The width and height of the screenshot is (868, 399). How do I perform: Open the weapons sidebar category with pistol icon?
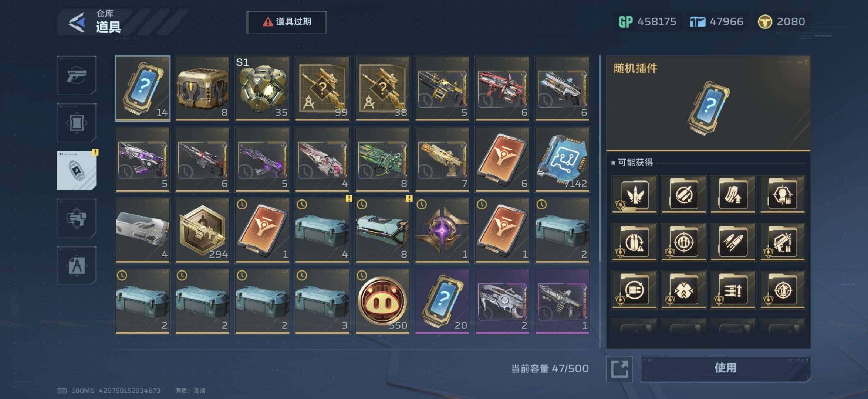click(77, 75)
